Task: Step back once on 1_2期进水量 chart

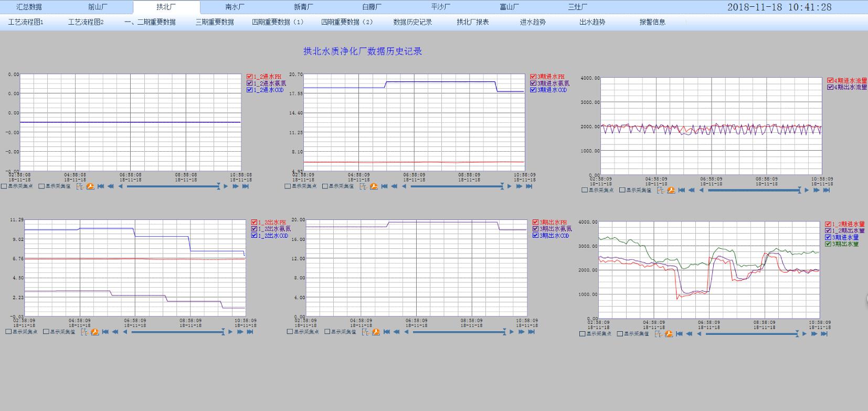Action: [x=699, y=334]
